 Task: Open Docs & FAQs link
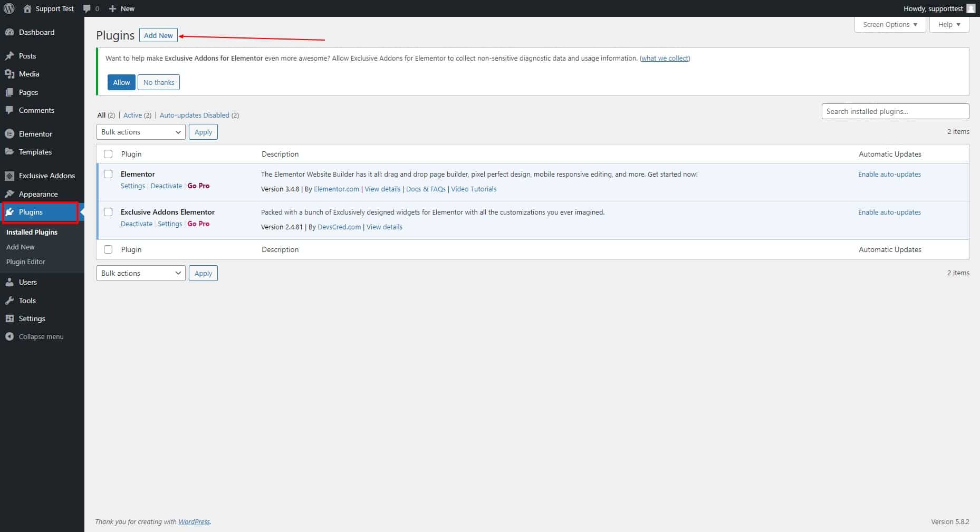click(426, 189)
